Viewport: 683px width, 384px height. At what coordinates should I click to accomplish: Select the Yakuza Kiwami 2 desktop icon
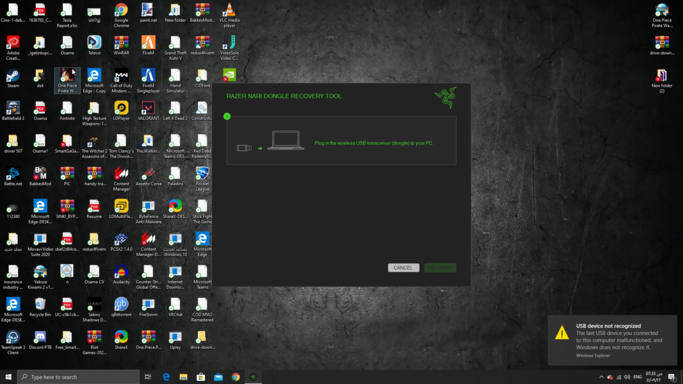coord(40,276)
